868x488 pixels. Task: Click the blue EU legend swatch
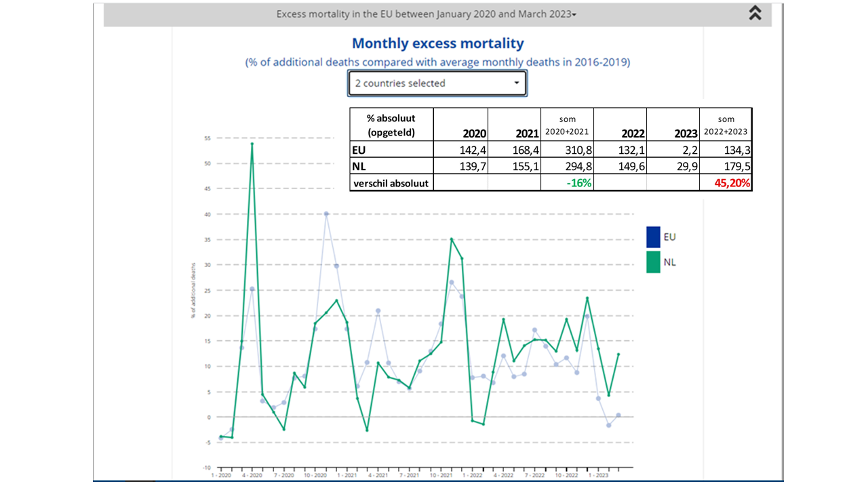pyautogui.click(x=653, y=237)
